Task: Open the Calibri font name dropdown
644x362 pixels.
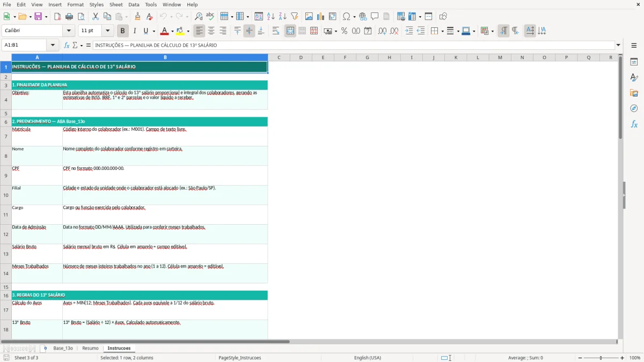Action: coord(68,31)
